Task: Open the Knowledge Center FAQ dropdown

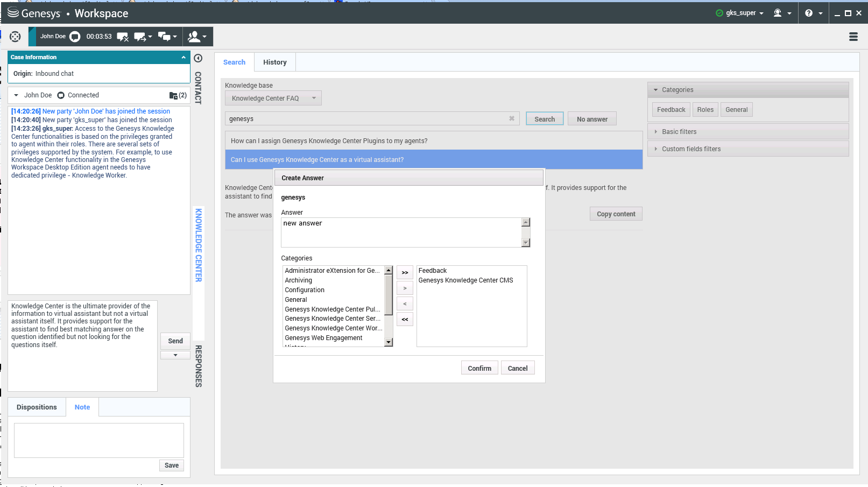Action: 273,98
